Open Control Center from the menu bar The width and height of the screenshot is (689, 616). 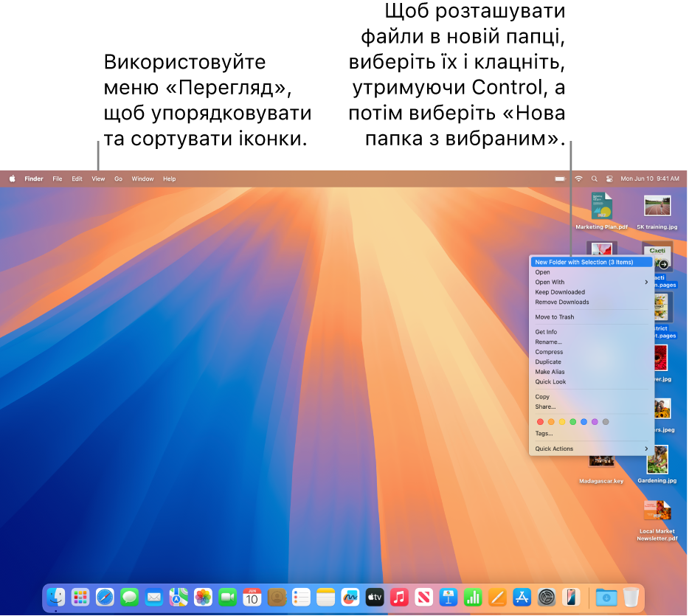click(x=609, y=179)
